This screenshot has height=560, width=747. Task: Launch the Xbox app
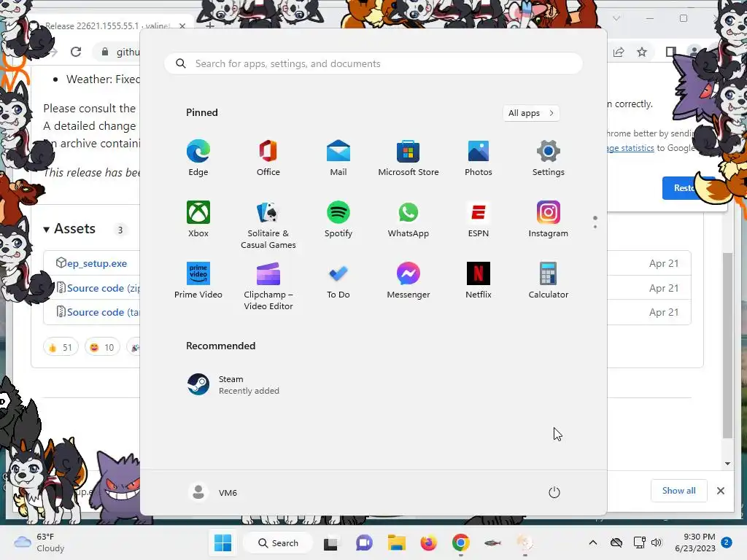coord(198,219)
